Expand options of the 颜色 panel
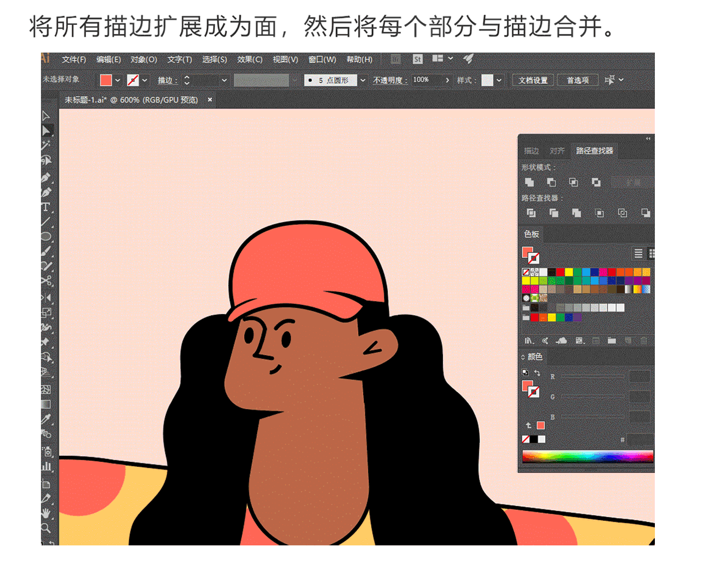This screenshot has width=708, height=588. coord(523,357)
